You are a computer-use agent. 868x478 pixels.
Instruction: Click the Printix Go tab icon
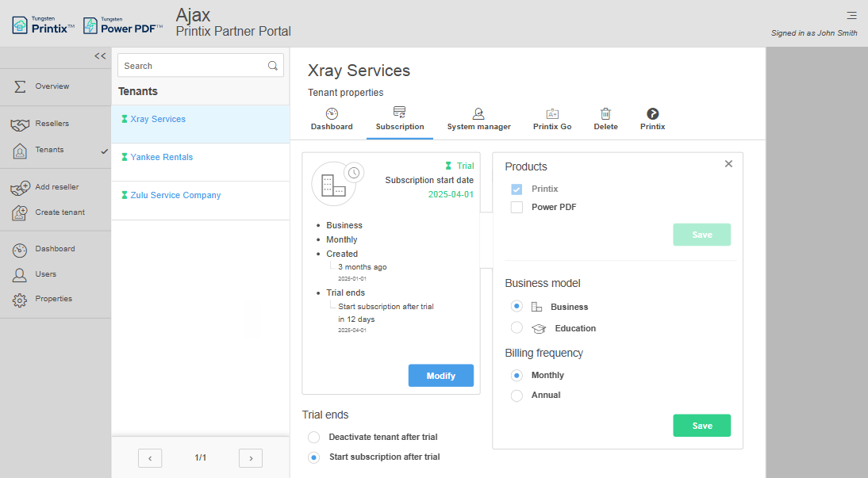(552, 114)
